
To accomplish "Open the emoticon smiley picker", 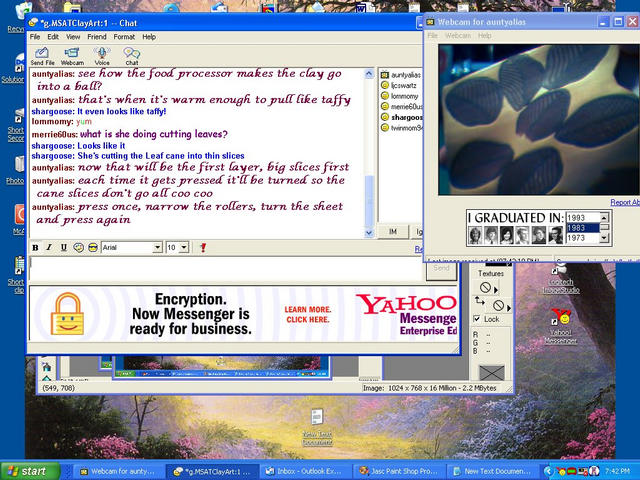I will pyautogui.click(x=78, y=247).
